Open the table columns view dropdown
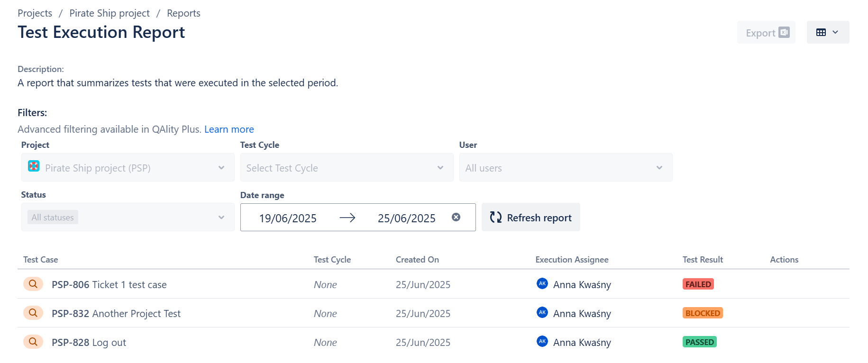868x363 pixels. coord(828,32)
